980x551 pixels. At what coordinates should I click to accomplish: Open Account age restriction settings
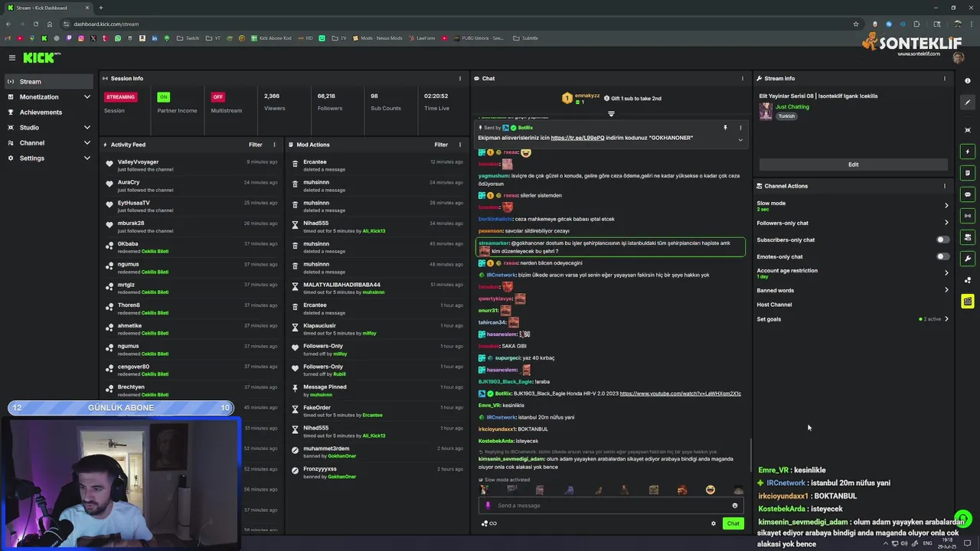852,272
